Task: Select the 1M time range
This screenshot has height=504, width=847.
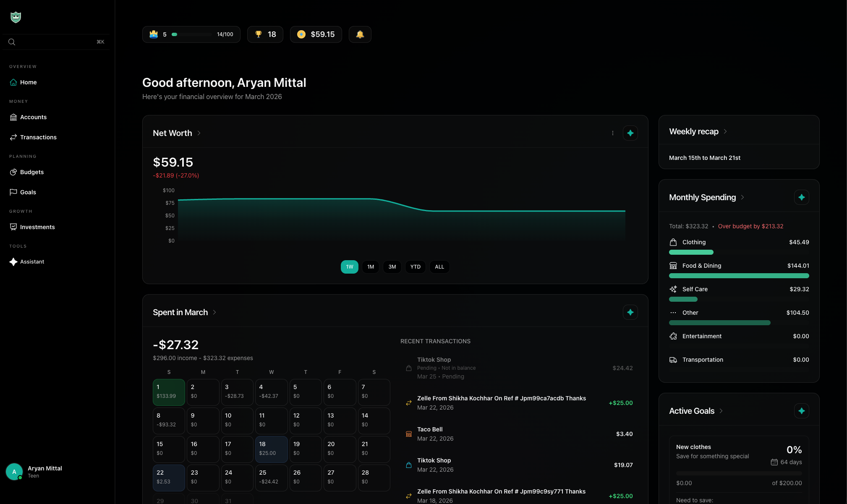Action: click(370, 267)
